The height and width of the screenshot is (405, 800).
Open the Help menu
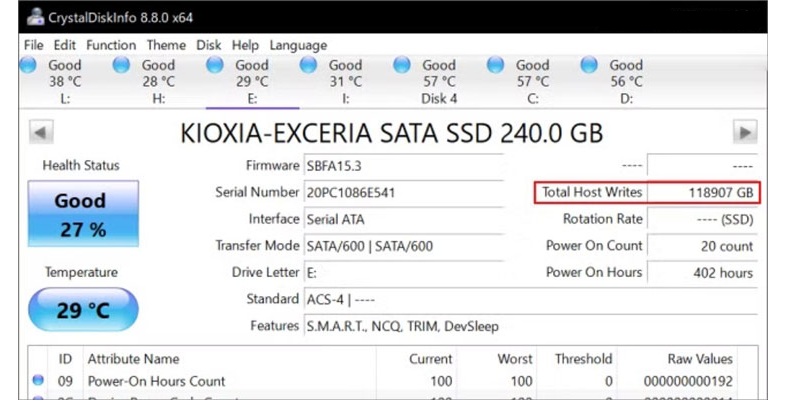pos(245,45)
